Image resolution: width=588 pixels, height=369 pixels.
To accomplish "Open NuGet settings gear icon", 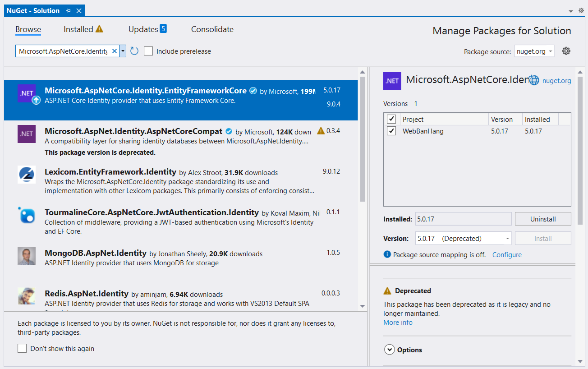I will [566, 51].
